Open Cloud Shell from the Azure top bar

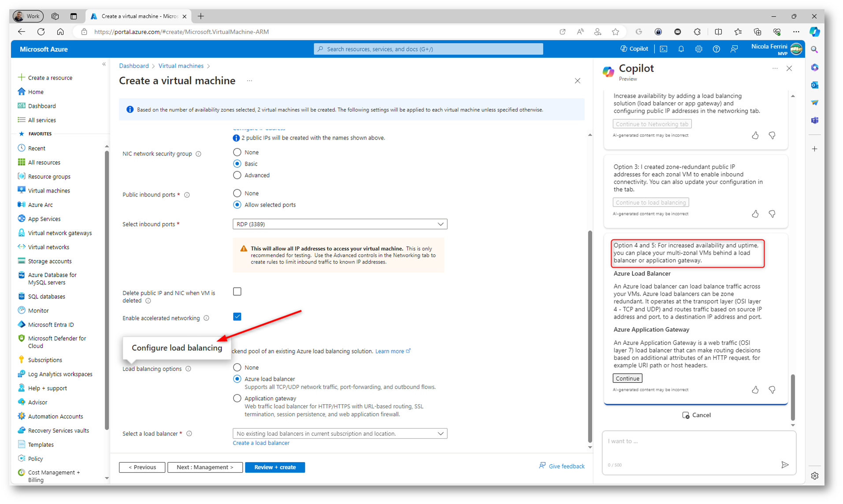(663, 49)
